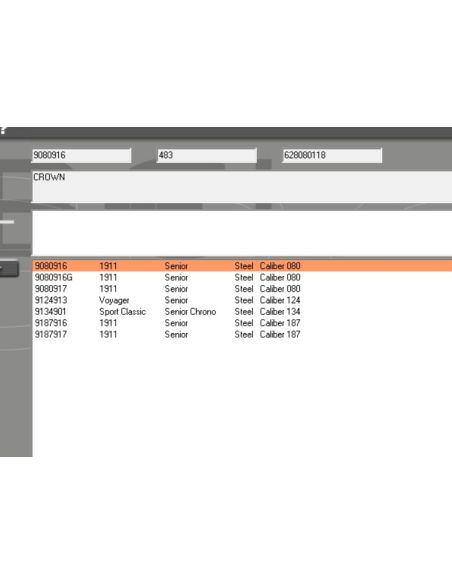Select the row 9134901 Sport Classic
Image resolution: width=452 pixels, height=584 pixels.
tap(242, 312)
